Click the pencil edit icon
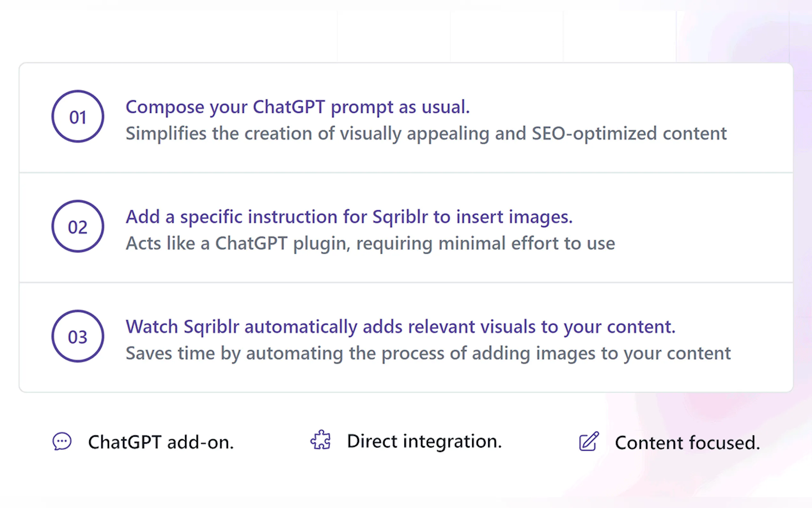The height and width of the screenshot is (508, 812). pos(589,441)
